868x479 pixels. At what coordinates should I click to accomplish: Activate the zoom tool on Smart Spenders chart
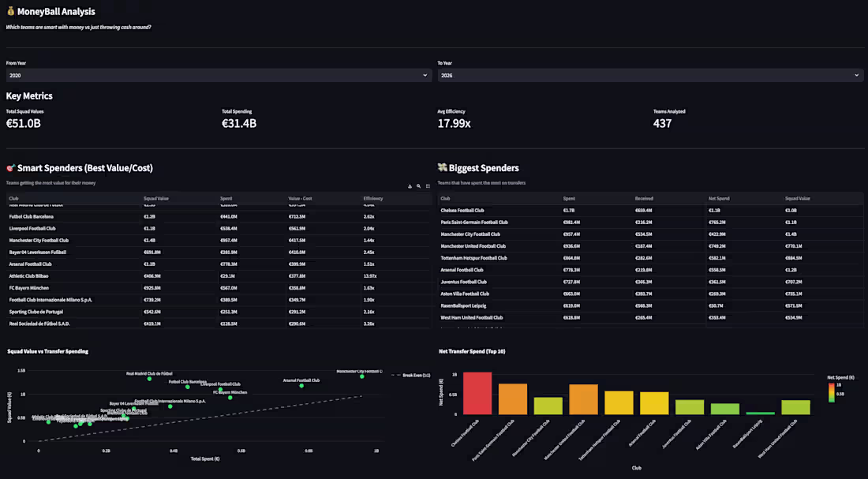coord(418,186)
